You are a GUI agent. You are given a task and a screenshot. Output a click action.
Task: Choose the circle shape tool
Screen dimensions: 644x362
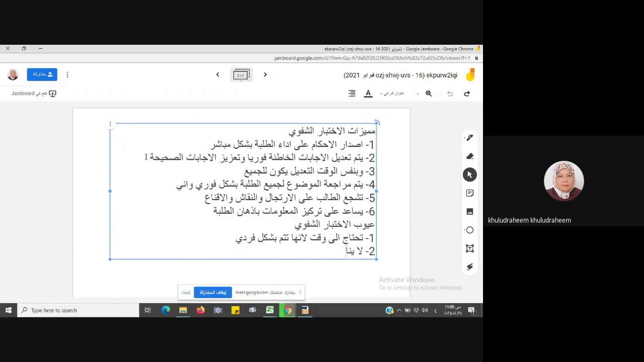[469, 230]
